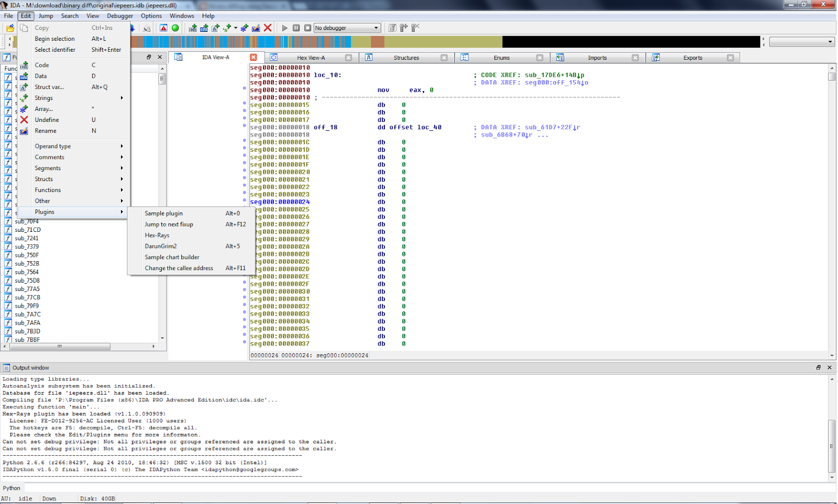Open the Windows menu

tap(182, 16)
